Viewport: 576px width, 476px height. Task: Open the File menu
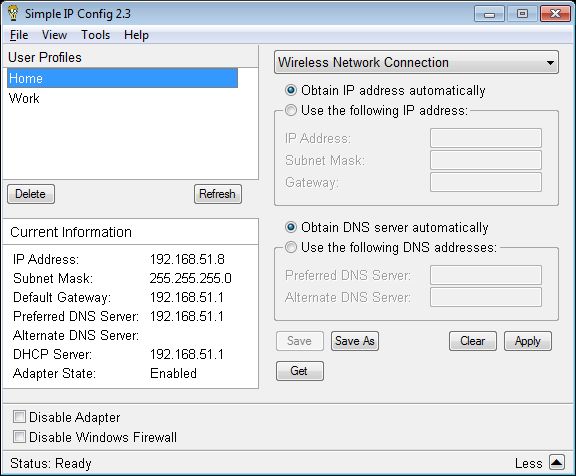tap(19, 35)
